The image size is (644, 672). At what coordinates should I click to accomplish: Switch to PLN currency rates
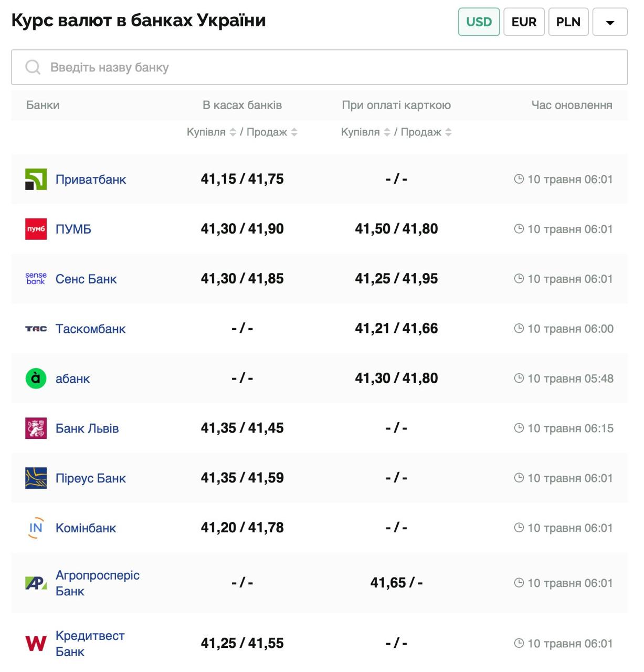coord(568,22)
